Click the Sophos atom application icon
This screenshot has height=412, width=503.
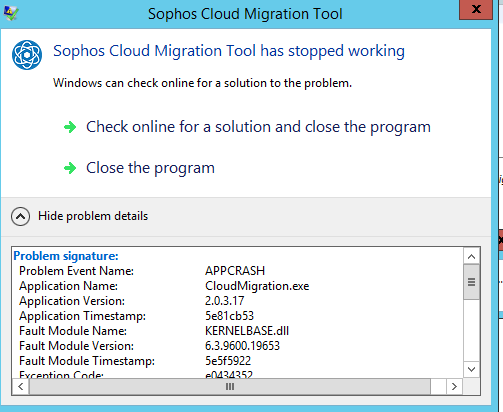pyautogui.click(x=27, y=55)
